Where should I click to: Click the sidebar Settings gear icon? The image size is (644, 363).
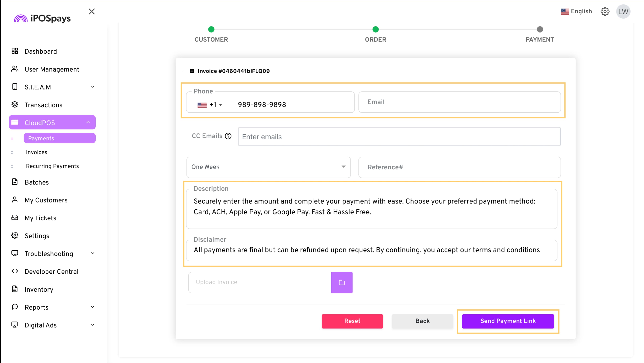[x=15, y=235]
